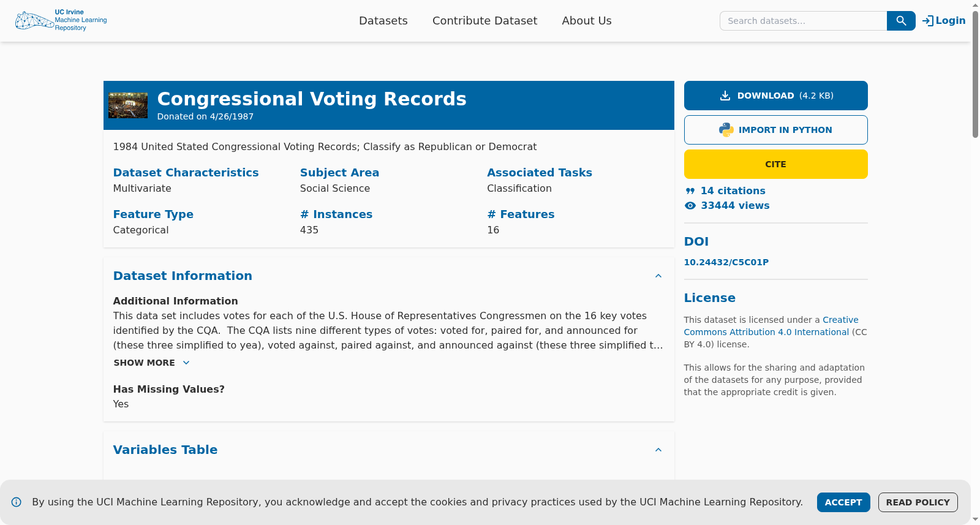980x525 pixels.
Task: Select the Classification task value
Action: tap(519, 189)
